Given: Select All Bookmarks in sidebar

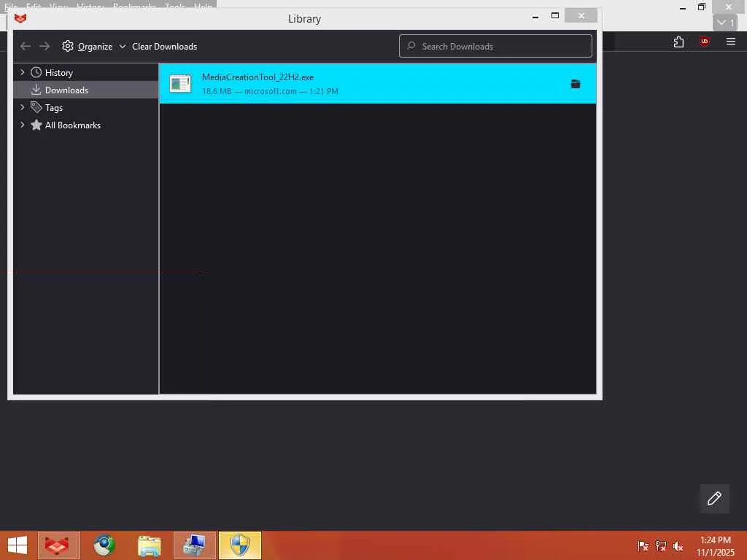Looking at the screenshot, I should tap(86, 125).
